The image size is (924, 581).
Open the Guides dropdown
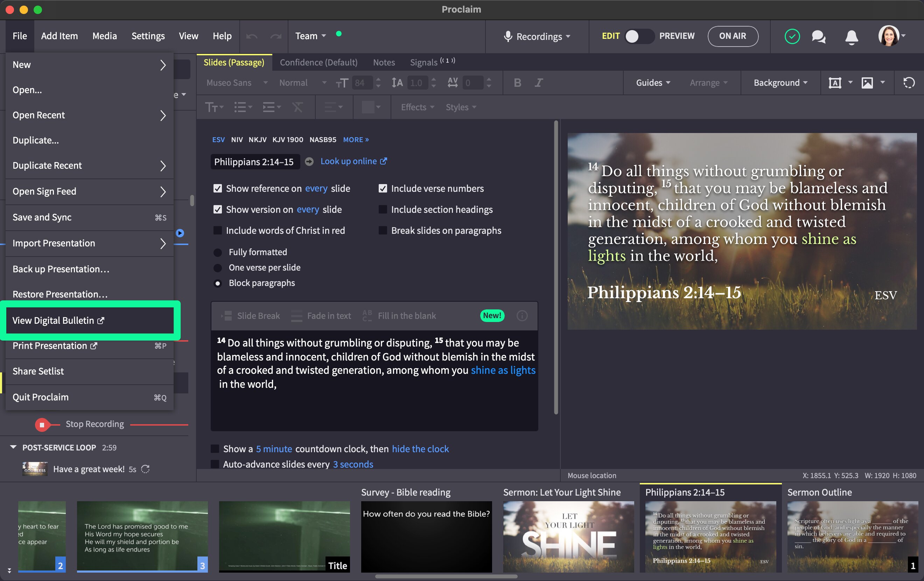click(x=653, y=83)
